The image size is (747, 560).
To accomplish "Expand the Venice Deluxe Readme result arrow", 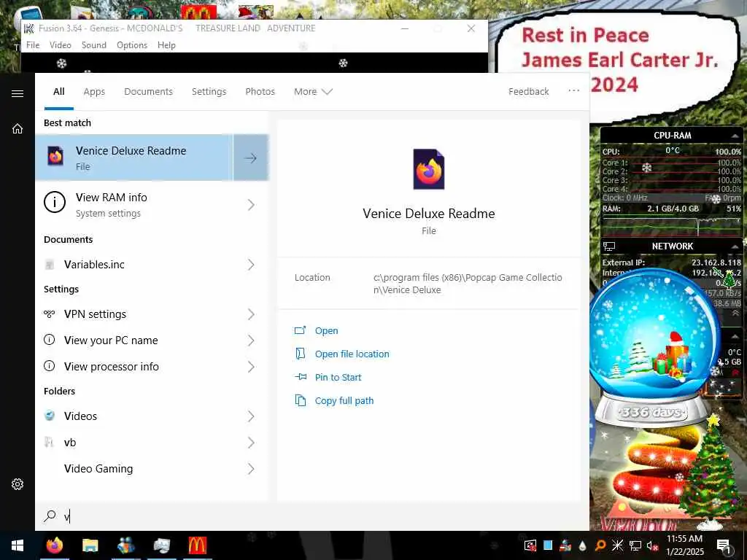I will coord(251,157).
